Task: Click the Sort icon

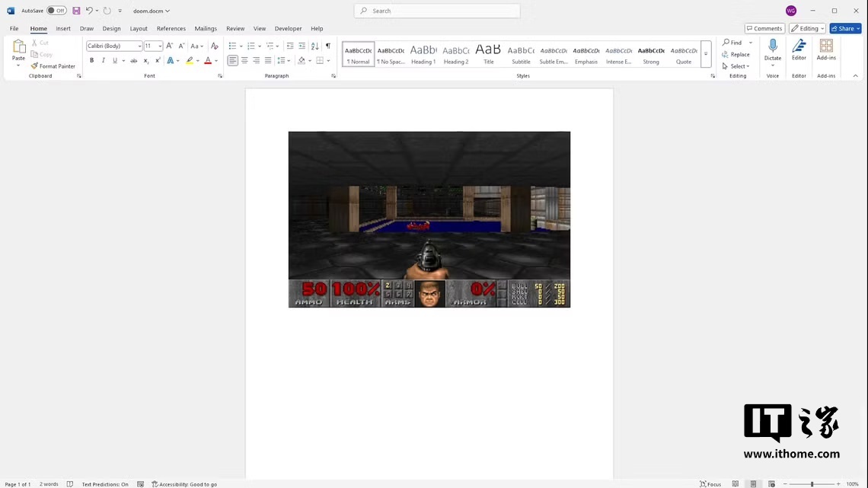Action: coord(314,46)
